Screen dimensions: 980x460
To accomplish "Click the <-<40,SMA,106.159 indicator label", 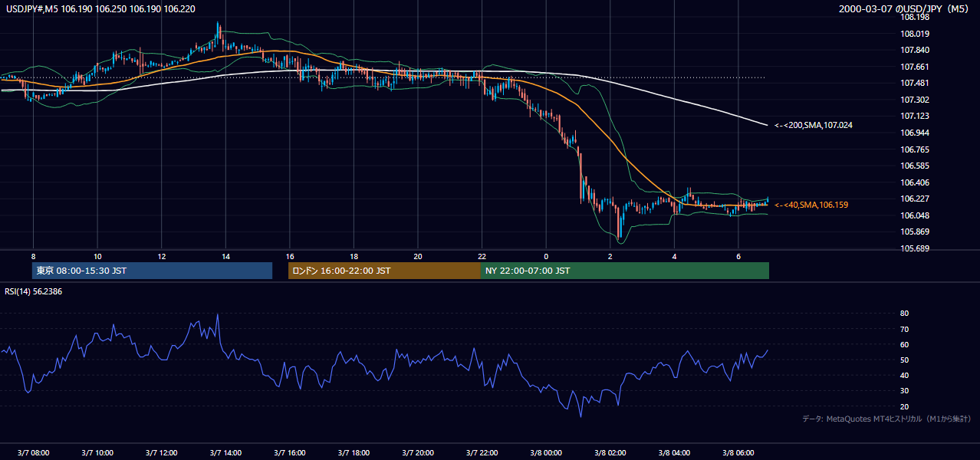I will [811, 205].
